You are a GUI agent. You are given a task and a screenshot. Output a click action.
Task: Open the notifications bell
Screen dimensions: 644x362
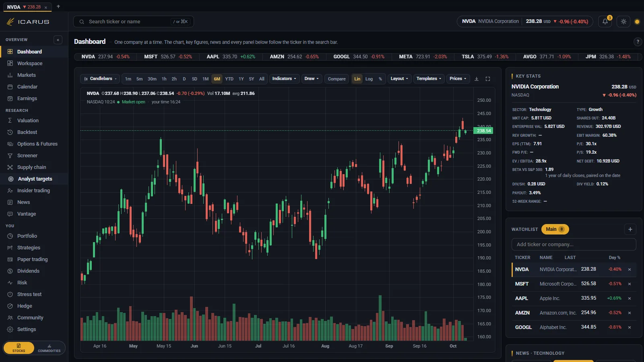click(605, 22)
